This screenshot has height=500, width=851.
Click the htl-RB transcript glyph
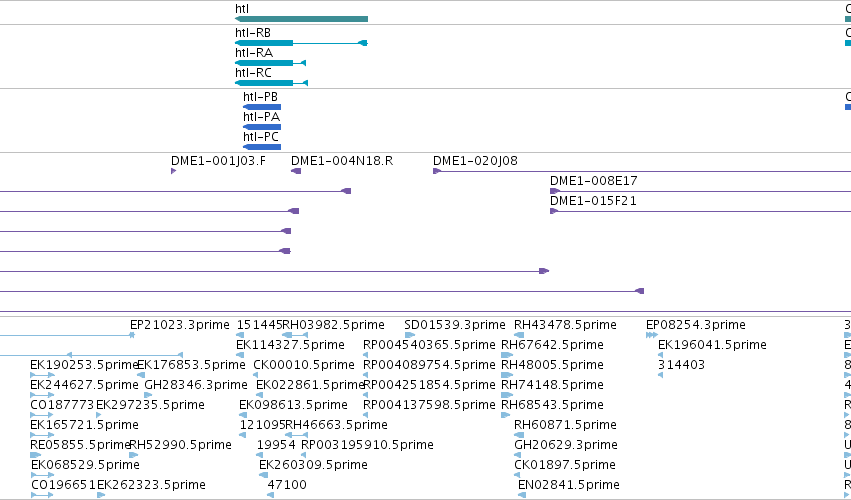tap(301, 43)
